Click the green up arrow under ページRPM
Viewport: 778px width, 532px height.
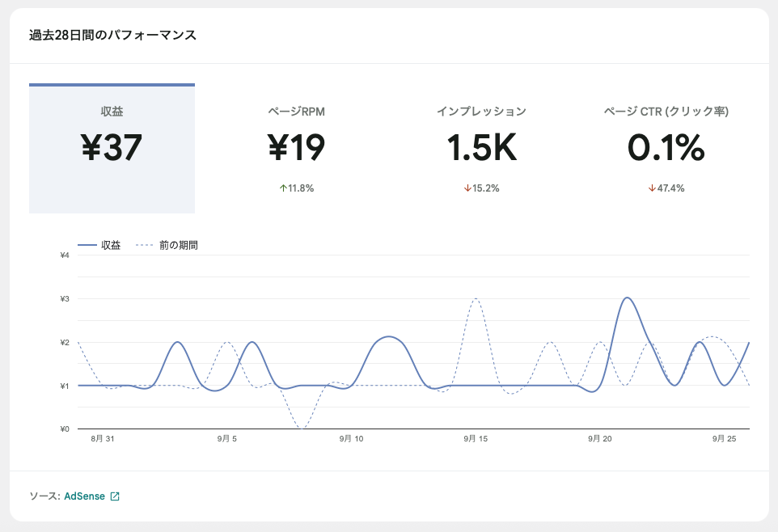pyautogui.click(x=283, y=188)
